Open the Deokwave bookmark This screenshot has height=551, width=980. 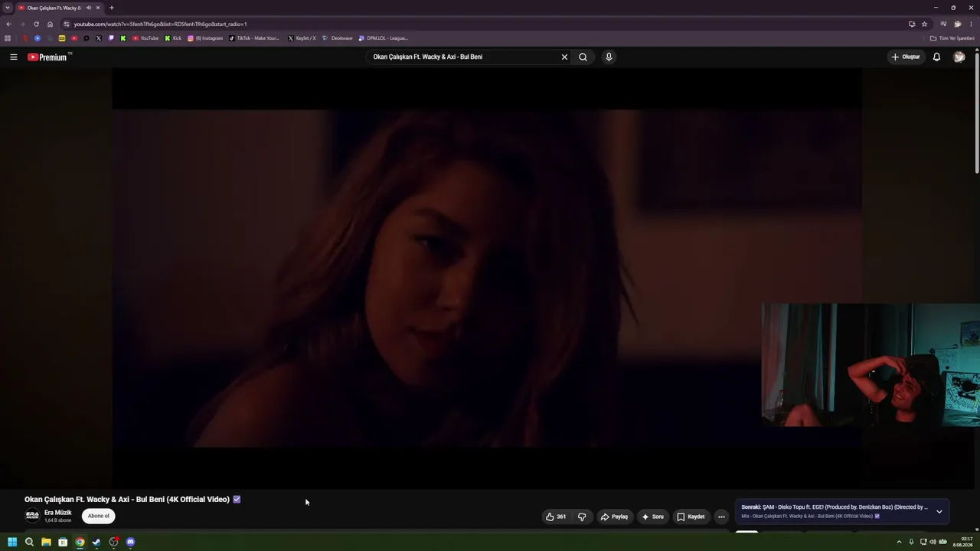click(338, 38)
